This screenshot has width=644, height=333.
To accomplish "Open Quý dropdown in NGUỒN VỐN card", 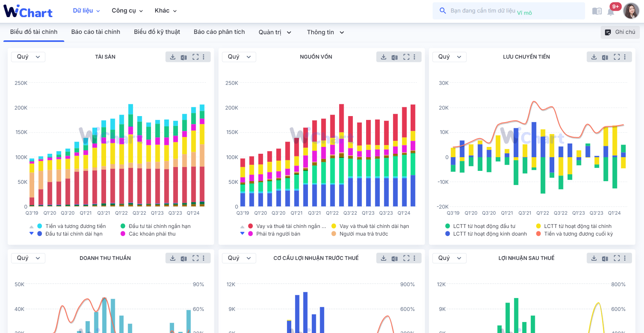I will coord(239,57).
